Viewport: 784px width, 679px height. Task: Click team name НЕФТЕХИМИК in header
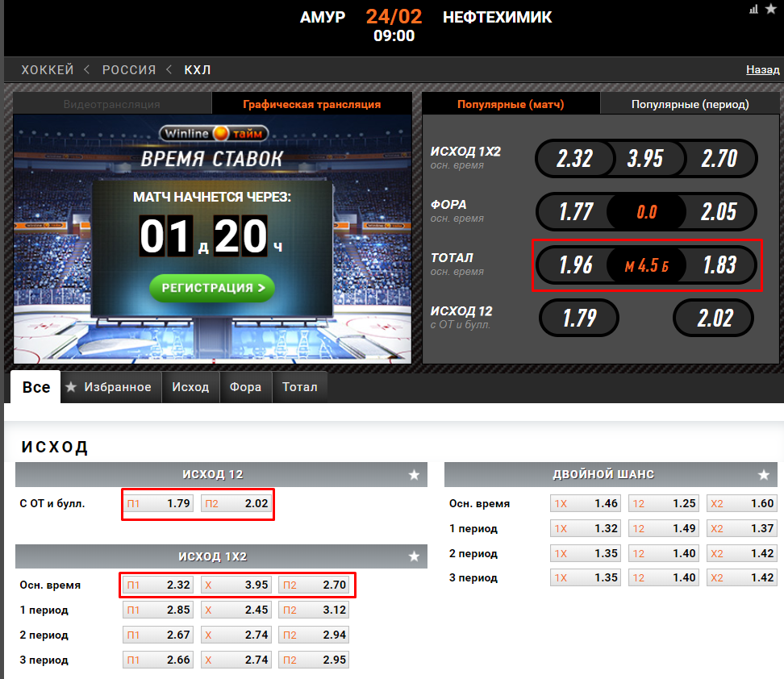(498, 17)
